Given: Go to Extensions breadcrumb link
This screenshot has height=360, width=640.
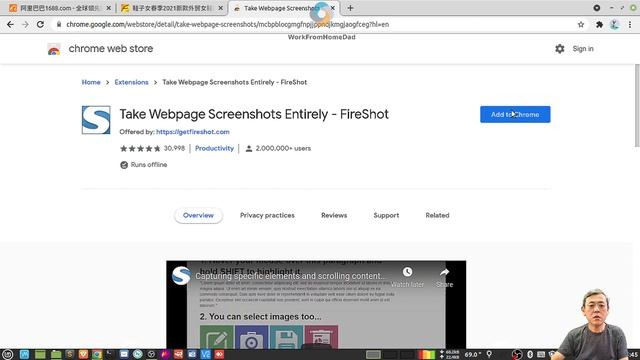Looking at the screenshot, I should click(131, 82).
